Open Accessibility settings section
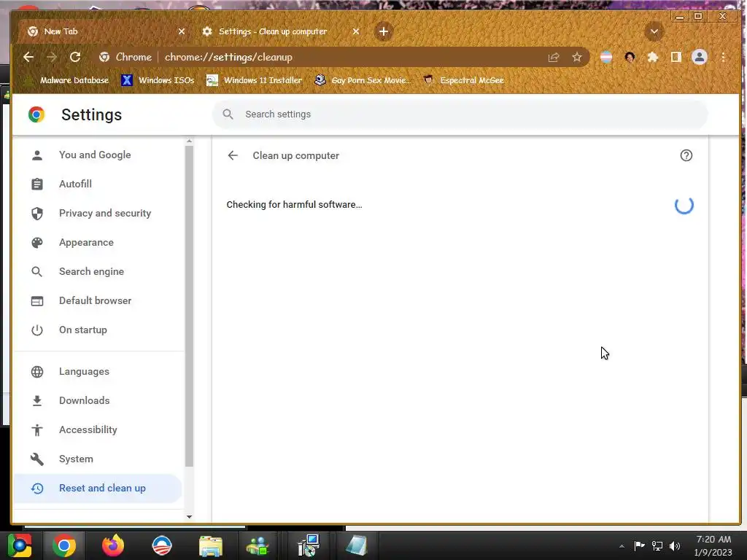 click(x=98, y=429)
